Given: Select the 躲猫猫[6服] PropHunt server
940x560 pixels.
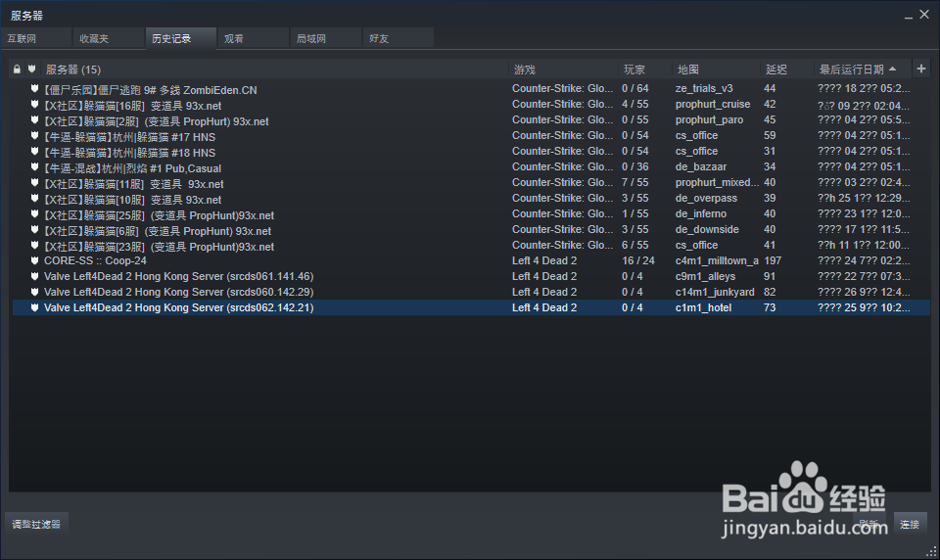Looking at the screenshot, I should point(471,229).
